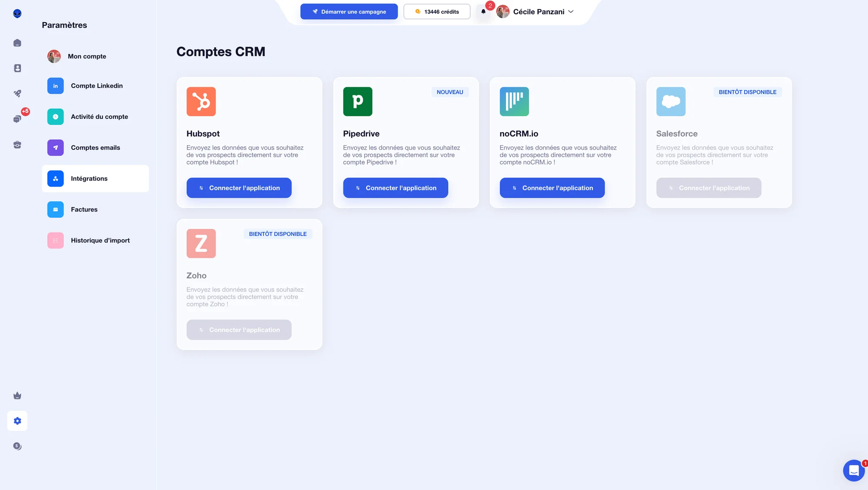868x490 pixels.
Task: Click the noCRM.io card title
Action: click(519, 134)
